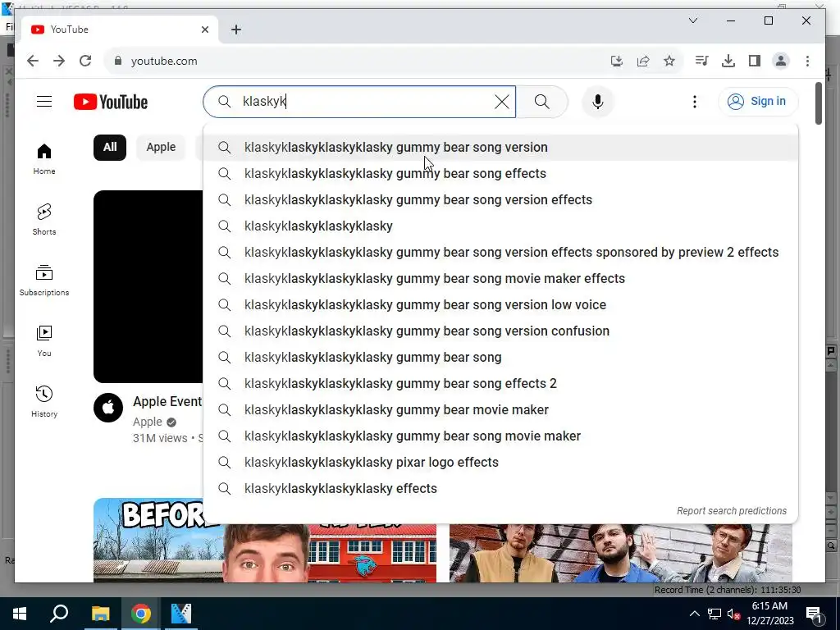Toggle Chrome side panel

point(755,61)
